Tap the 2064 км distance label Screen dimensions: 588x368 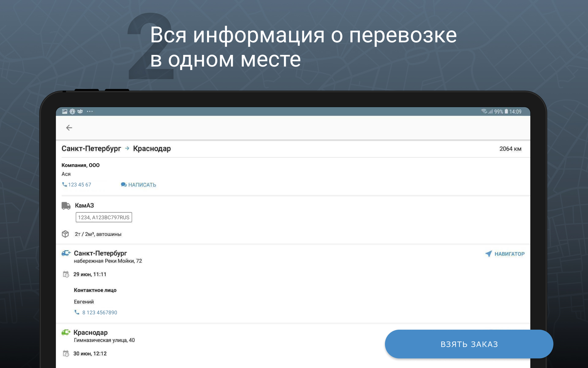(510, 149)
